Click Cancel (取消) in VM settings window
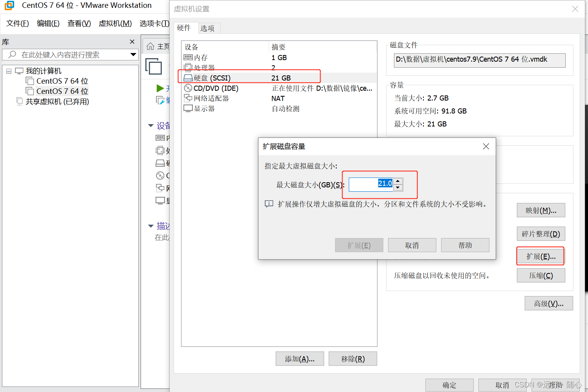Screen dimensions: 588x392 tap(502, 385)
